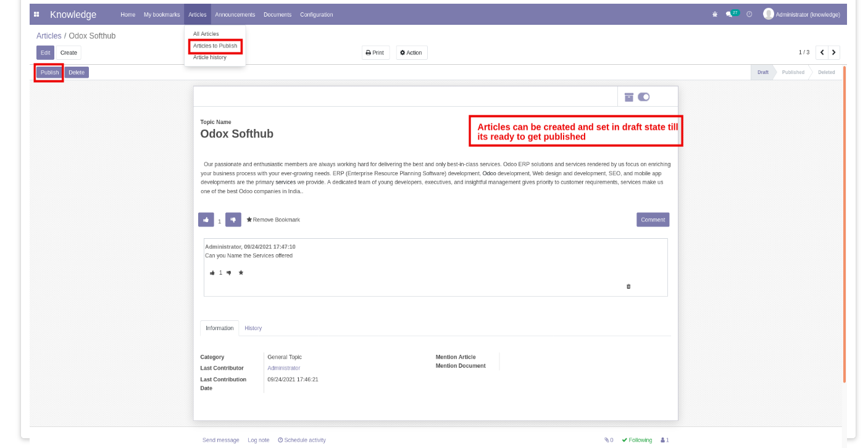The image size is (868, 448).
Task: Click the Publish button
Action: (50, 72)
